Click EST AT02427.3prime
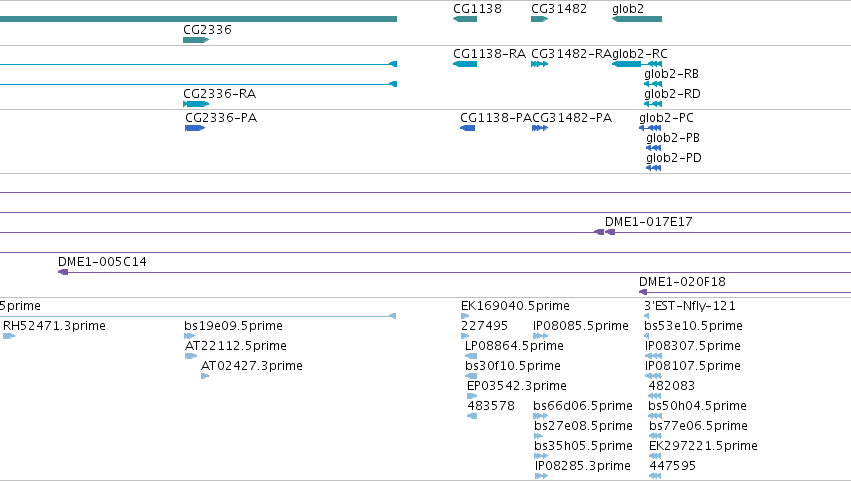This screenshot has width=851, height=481. [x=205, y=376]
